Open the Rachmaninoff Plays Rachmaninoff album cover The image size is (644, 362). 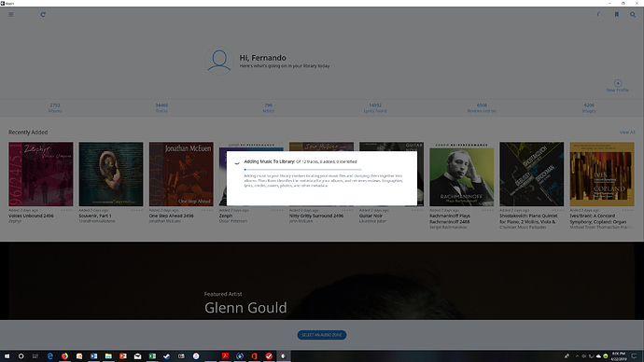[462, 174]
